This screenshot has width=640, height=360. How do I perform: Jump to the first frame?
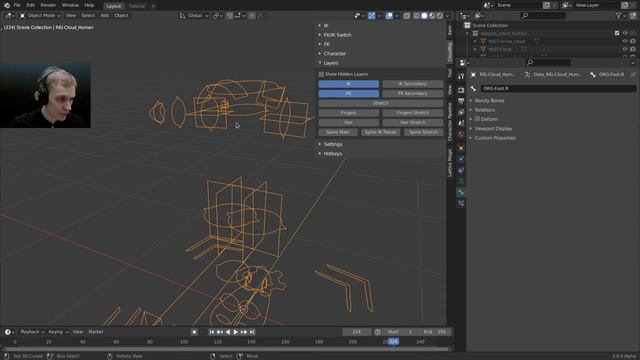(x=211, y=332)
